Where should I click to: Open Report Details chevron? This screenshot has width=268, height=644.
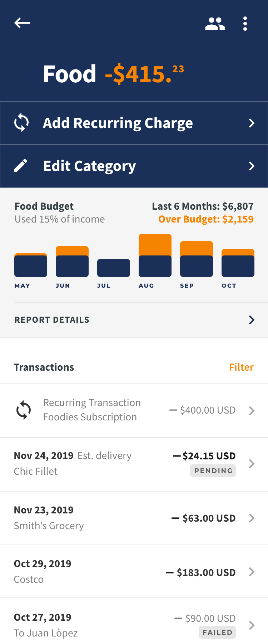252,320
